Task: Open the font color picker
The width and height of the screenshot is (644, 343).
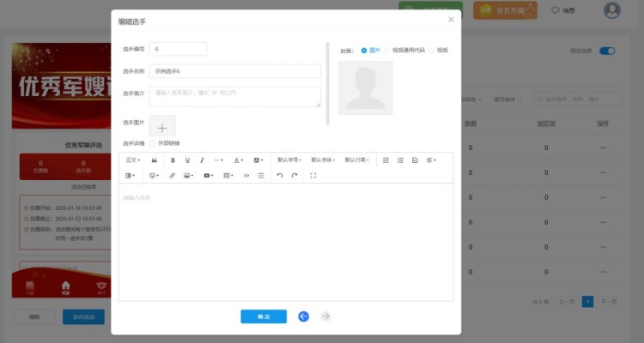Action: (238, 160)
